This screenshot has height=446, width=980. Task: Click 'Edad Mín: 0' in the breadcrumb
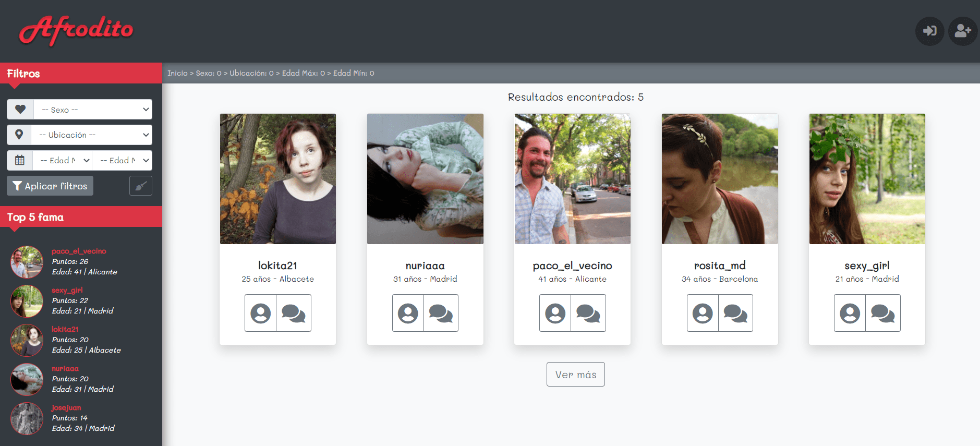click(x=354, y=73)
